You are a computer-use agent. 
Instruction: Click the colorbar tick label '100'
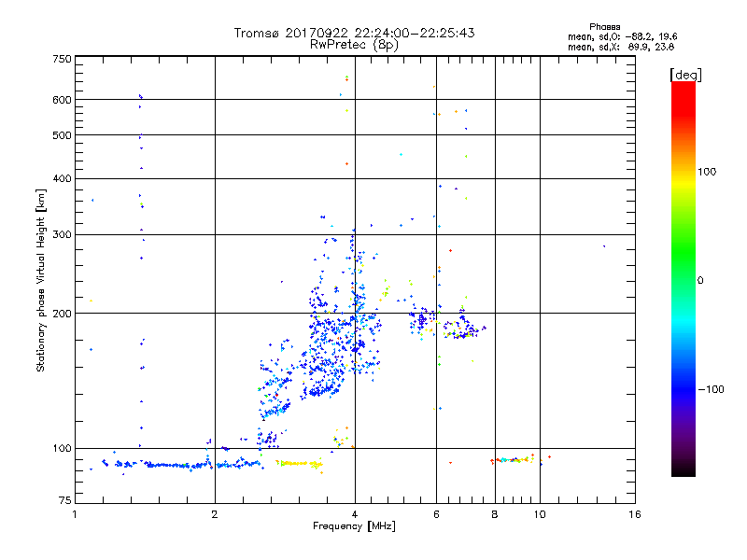[x=707, y=172]
